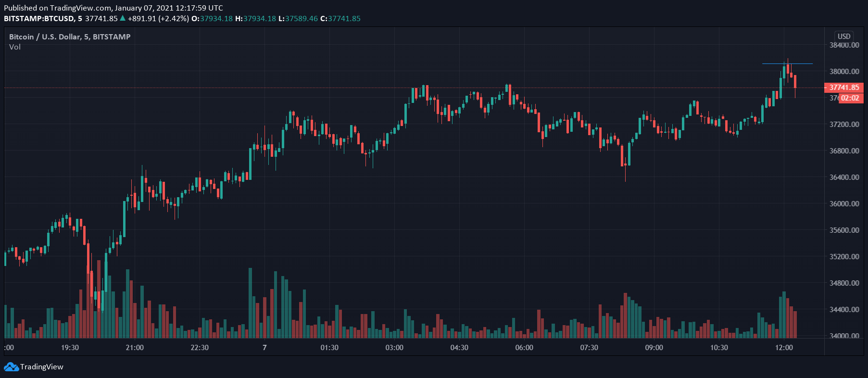Click the 38400.00 price axis label
The height and width of the screenshot is (378, 868).
click(844, 45)
